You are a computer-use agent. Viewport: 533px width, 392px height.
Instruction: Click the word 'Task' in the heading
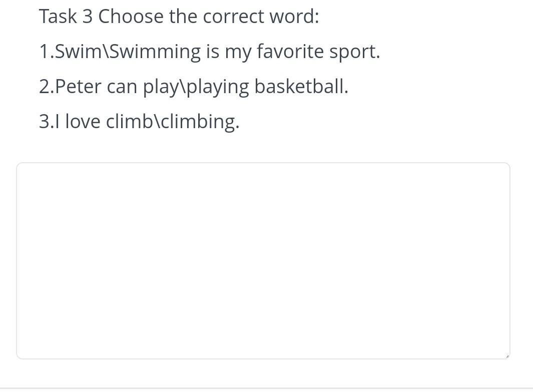coord(58,17)
